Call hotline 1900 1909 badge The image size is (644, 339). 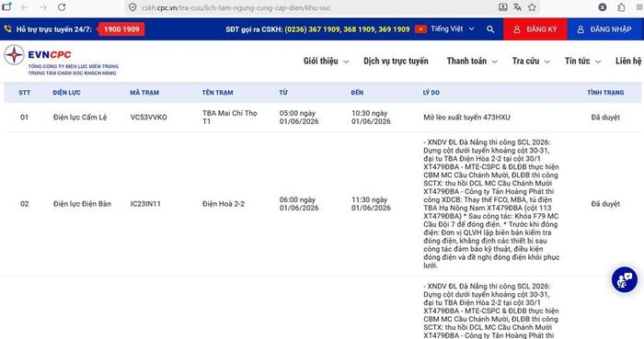(x=121, y=29)
